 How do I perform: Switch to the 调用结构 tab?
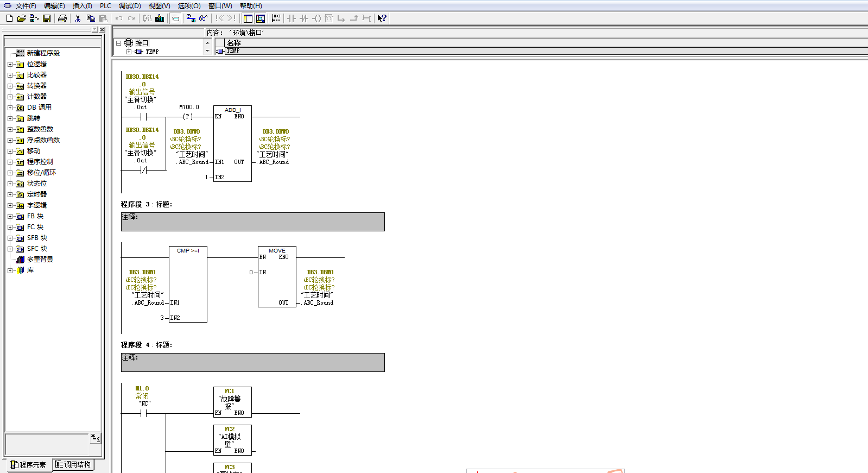(x=73, y=465)
